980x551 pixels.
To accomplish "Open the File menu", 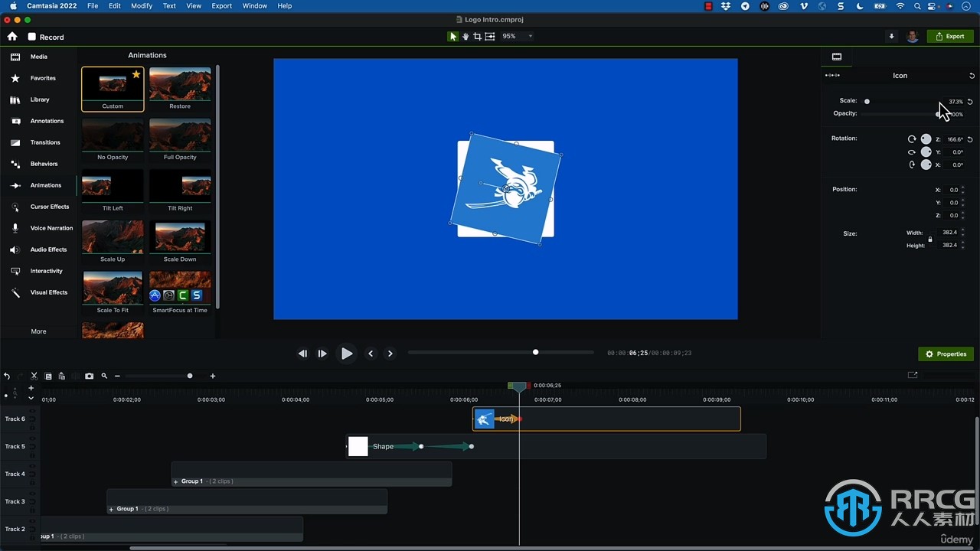I will pyautogui.click(x=93, y=5).
